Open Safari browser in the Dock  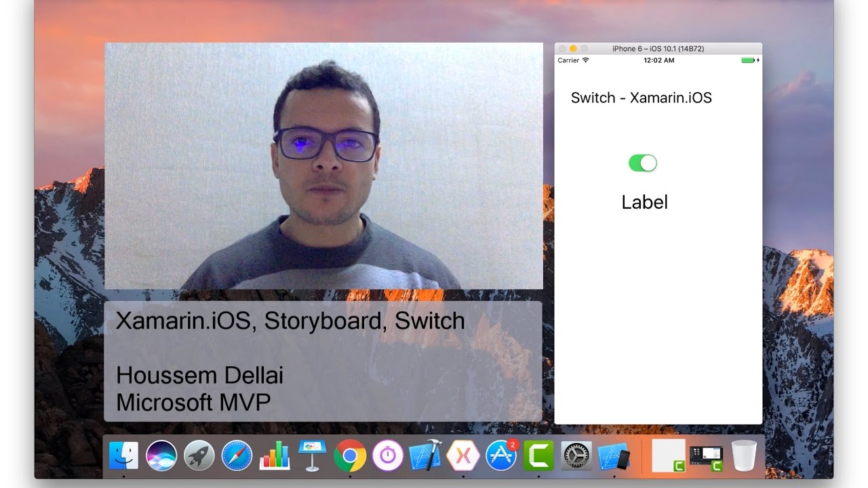pos(237,455)
